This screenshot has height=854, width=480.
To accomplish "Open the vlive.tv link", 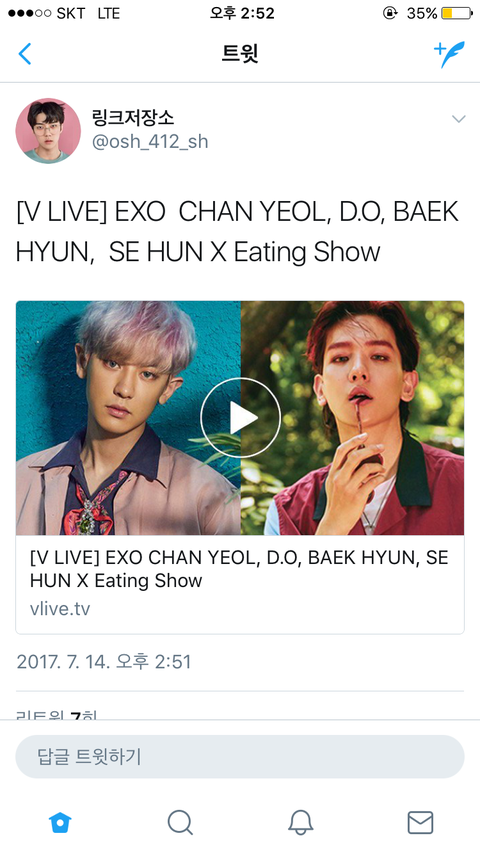I will 60,608.
